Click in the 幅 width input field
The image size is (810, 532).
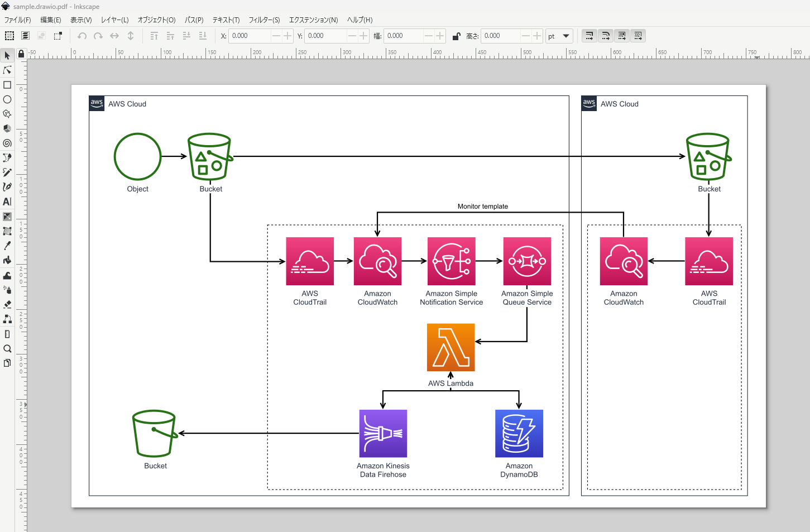coord(403,36)
